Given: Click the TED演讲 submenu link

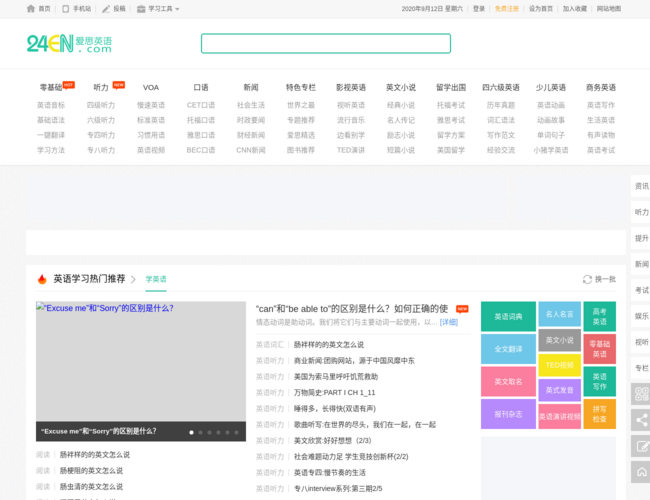Looking at the screenshot, I should 351,150.
